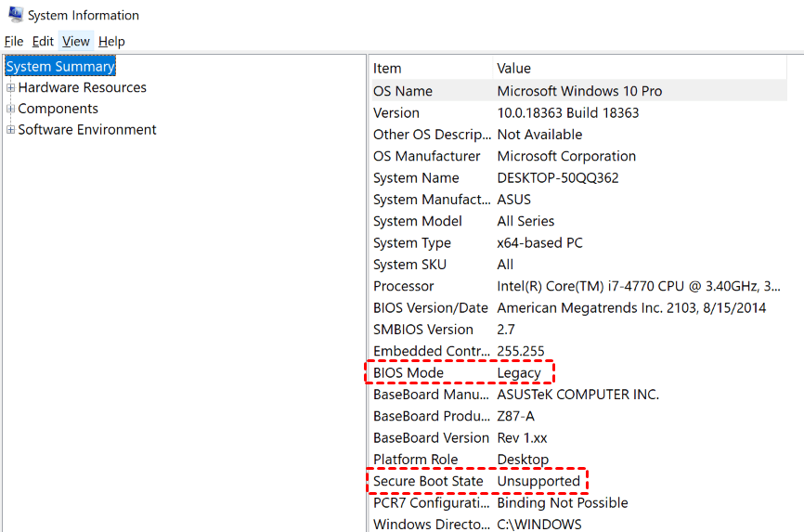Click the Intel Core i7-4770 value
Image resolution: width=804 pixels, height=532 pixels.
(639, 286)
